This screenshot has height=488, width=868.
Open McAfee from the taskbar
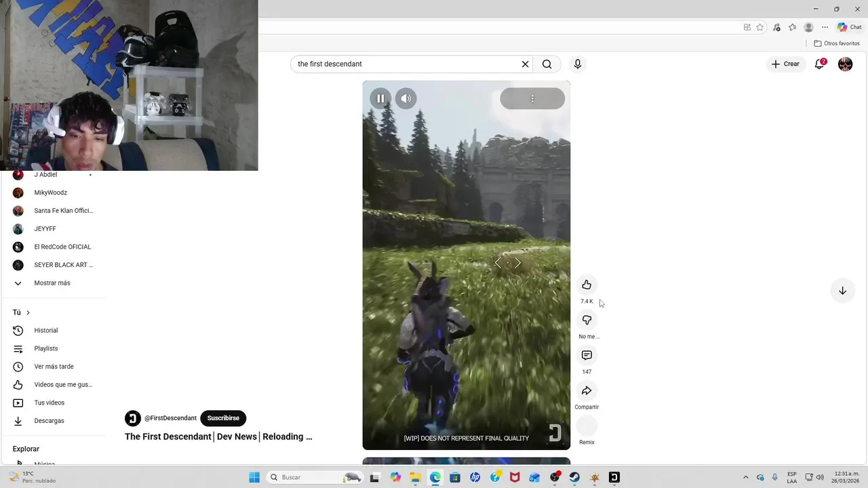coord(515,477)
